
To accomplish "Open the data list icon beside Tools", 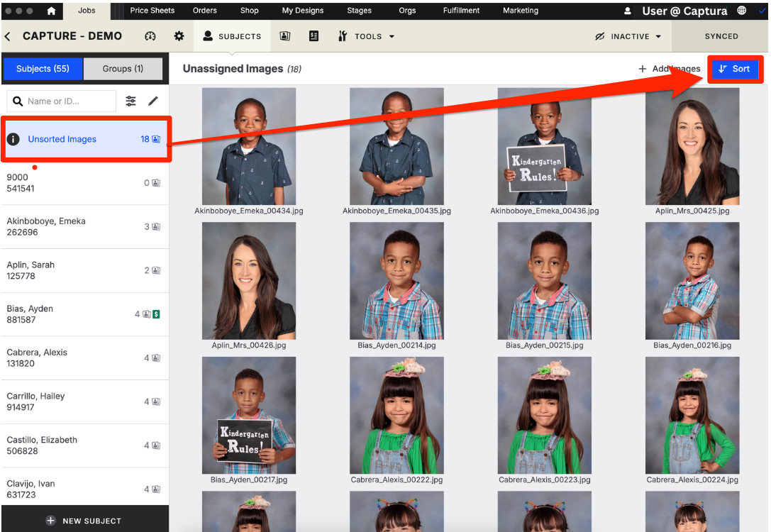I will (314, 36).
